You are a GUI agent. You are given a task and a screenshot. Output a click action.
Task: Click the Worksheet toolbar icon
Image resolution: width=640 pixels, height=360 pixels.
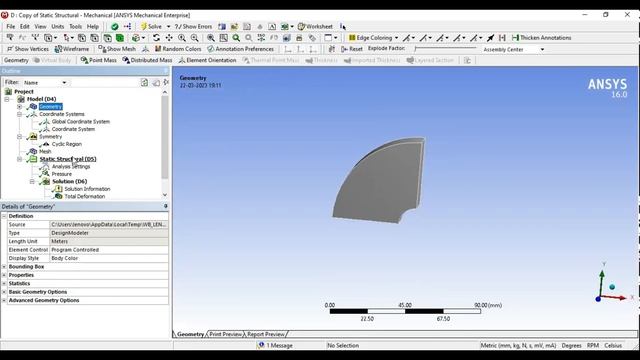302,27
